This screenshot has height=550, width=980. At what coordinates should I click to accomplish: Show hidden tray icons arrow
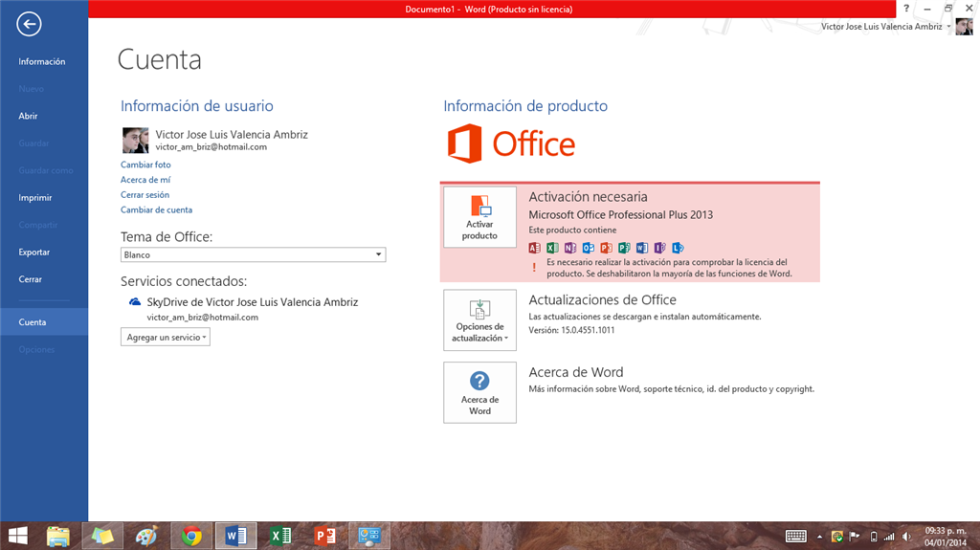819,537
